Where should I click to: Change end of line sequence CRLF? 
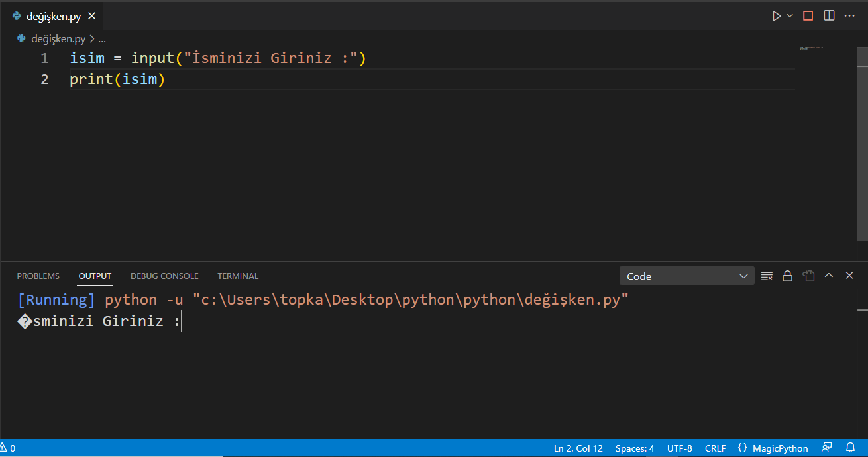coord(716,448)
